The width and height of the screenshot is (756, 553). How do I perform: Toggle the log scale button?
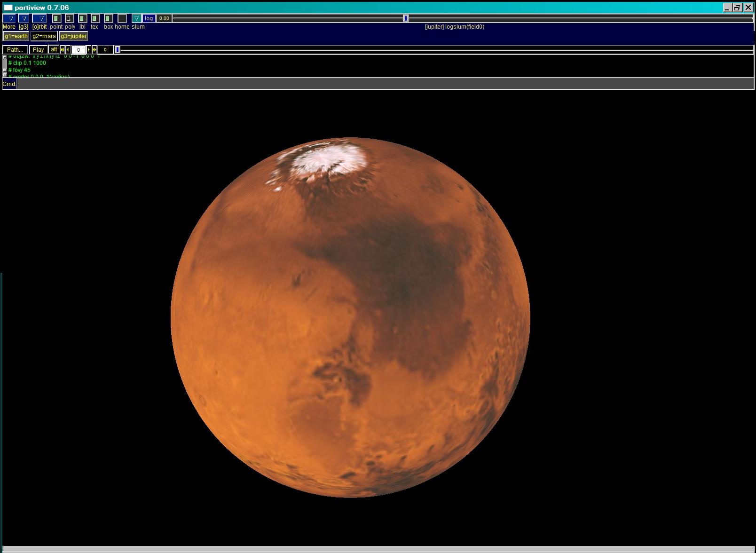click(149, 18)
